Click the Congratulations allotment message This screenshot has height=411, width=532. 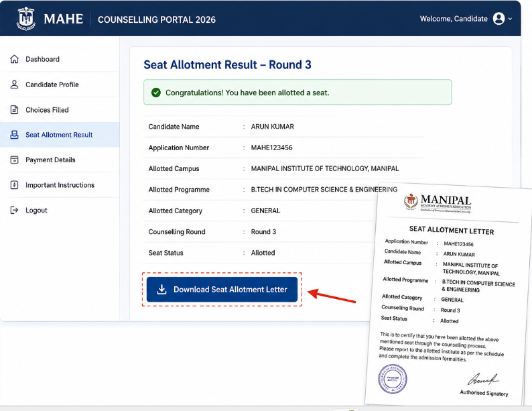[x=247, y=93]
